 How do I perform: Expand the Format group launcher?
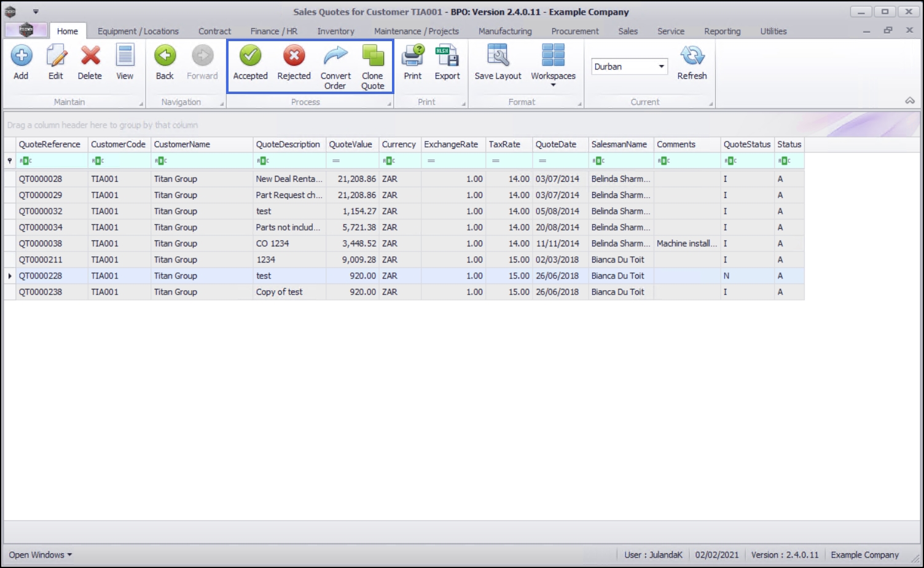[x=579, y=104]
